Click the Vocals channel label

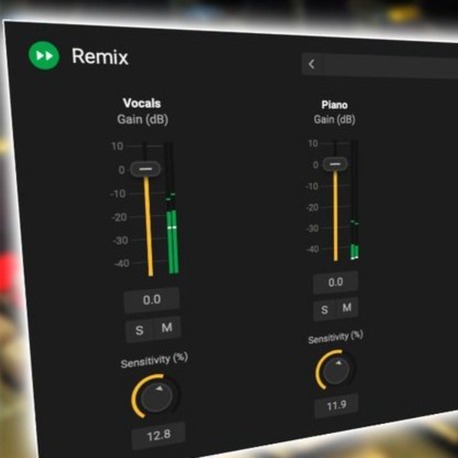(x=142, y=103)
